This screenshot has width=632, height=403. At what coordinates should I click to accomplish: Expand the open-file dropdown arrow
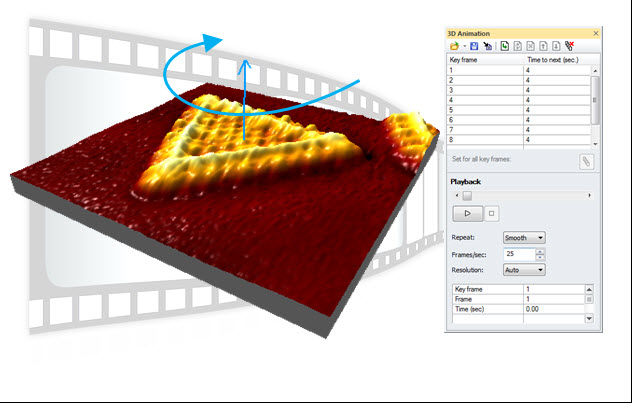[x=464, y=46]
